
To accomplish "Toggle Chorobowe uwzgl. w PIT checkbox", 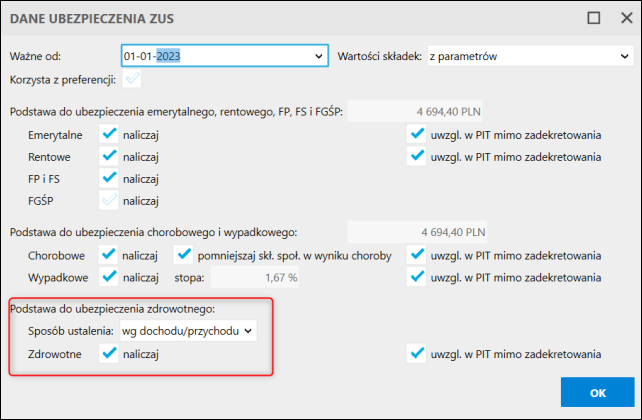I will (416, 255).
